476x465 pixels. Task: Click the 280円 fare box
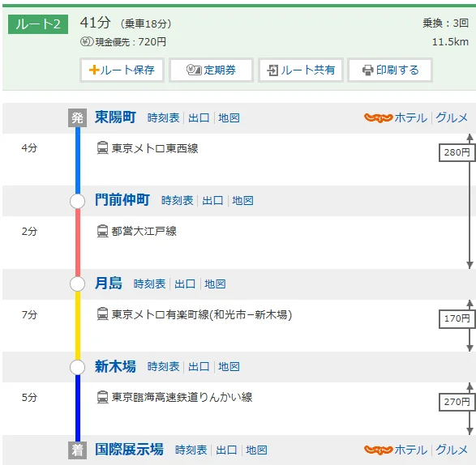[x=457, y=152]
